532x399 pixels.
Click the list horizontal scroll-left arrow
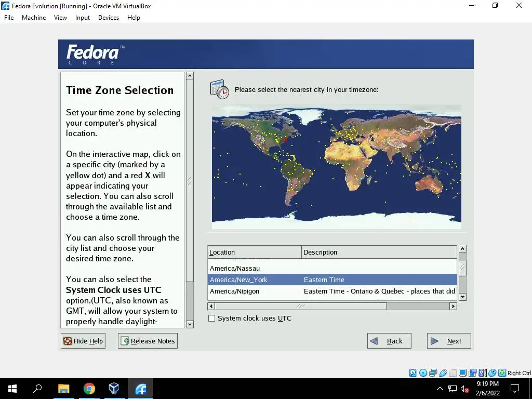[x=211, y=306]
